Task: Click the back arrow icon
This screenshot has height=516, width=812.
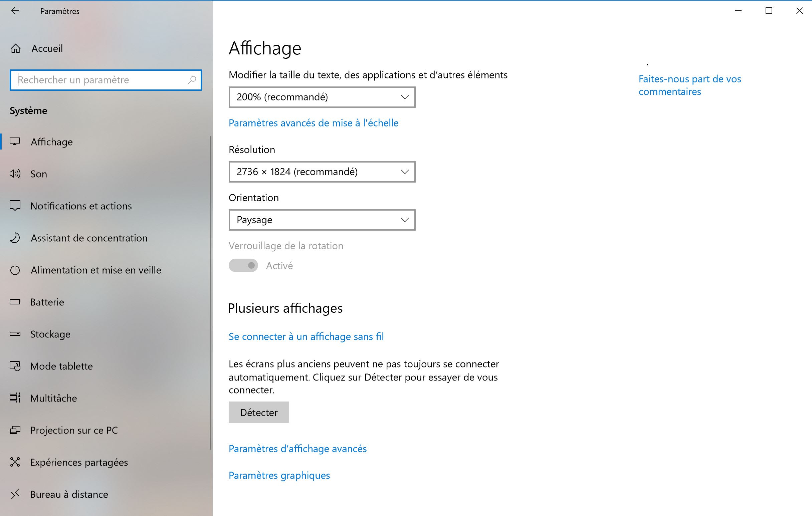Action: pyautogui.click(x=15, y=11)
